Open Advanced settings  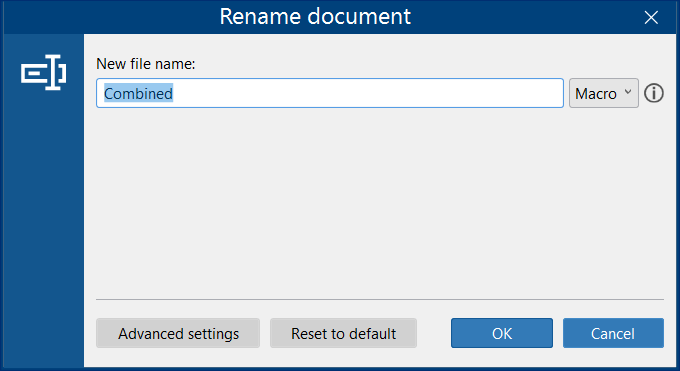(x=178, y=333)
